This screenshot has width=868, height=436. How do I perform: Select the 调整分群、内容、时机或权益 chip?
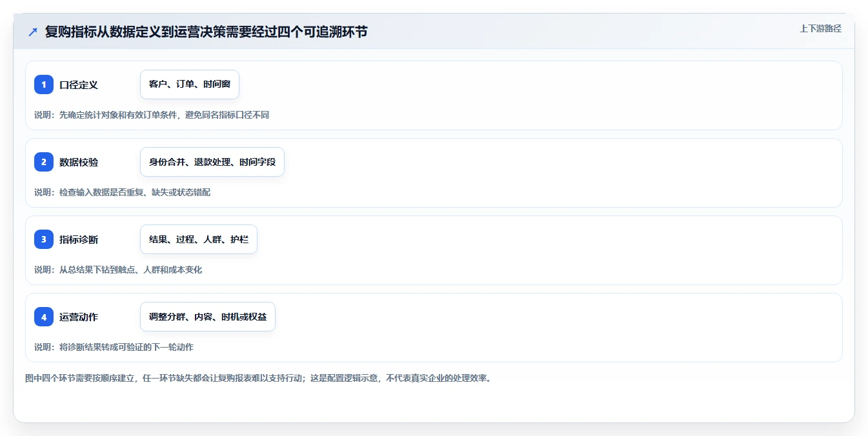(x=208, y=317)
